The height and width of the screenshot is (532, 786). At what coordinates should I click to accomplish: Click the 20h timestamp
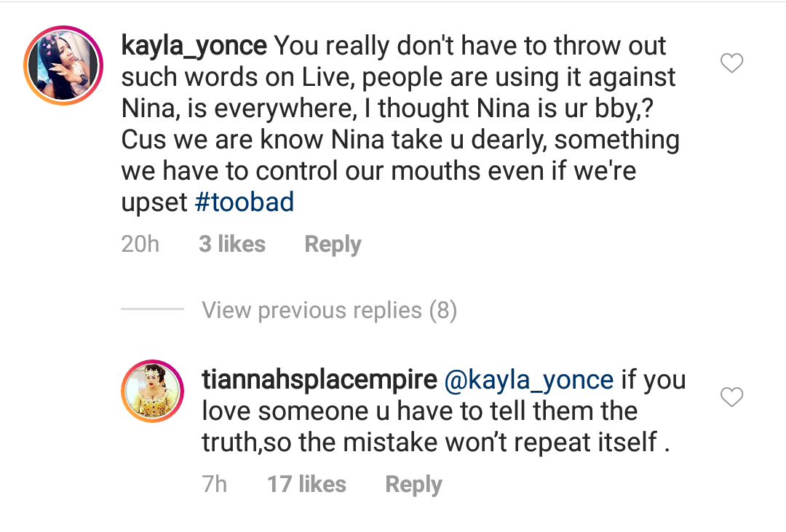[x=140, y=245]
